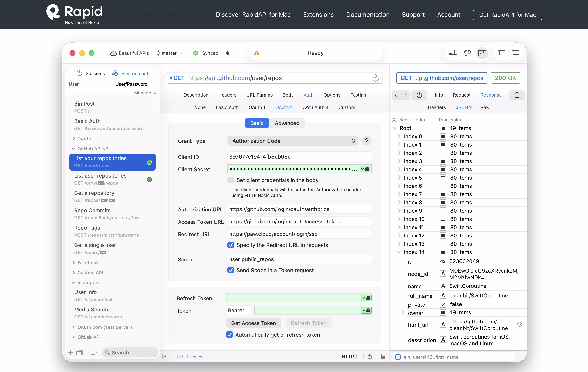This screenshot has width=588, height=372.
Task: Click the lock icon in the bottom bar
Action: coord(383,357)
